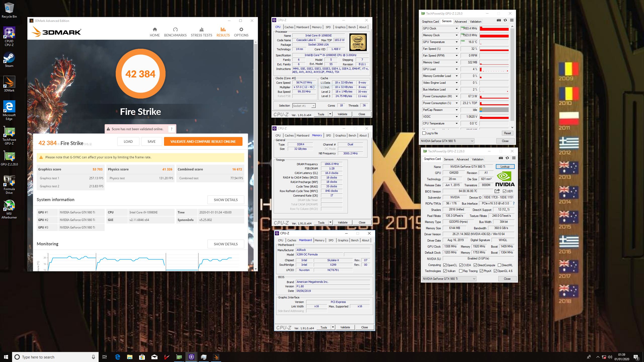The width and height of the screenshot is (644, 362).
Task: Click camera icon in GPU-Z Graphics Card window
Action: pos(501,158)
